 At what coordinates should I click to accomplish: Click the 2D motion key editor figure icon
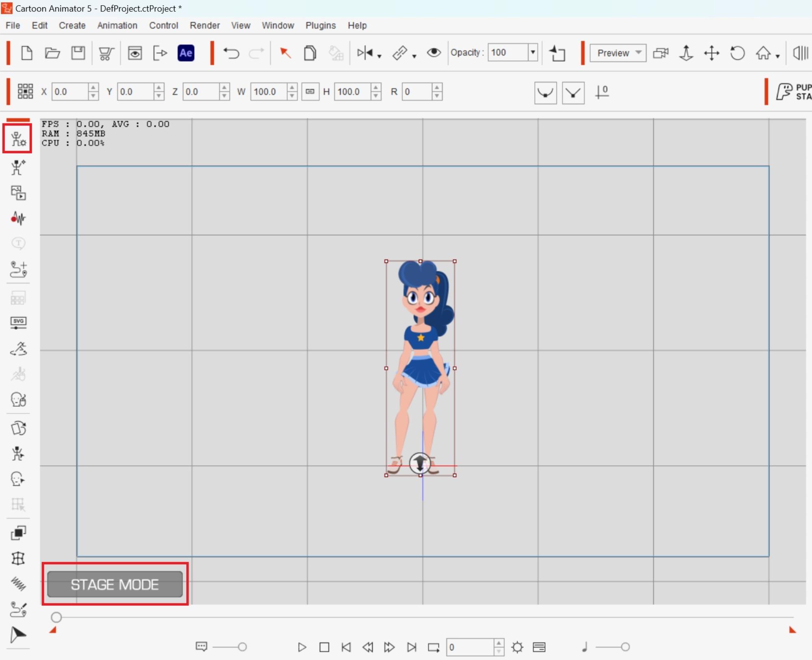[x=18, y=453]
